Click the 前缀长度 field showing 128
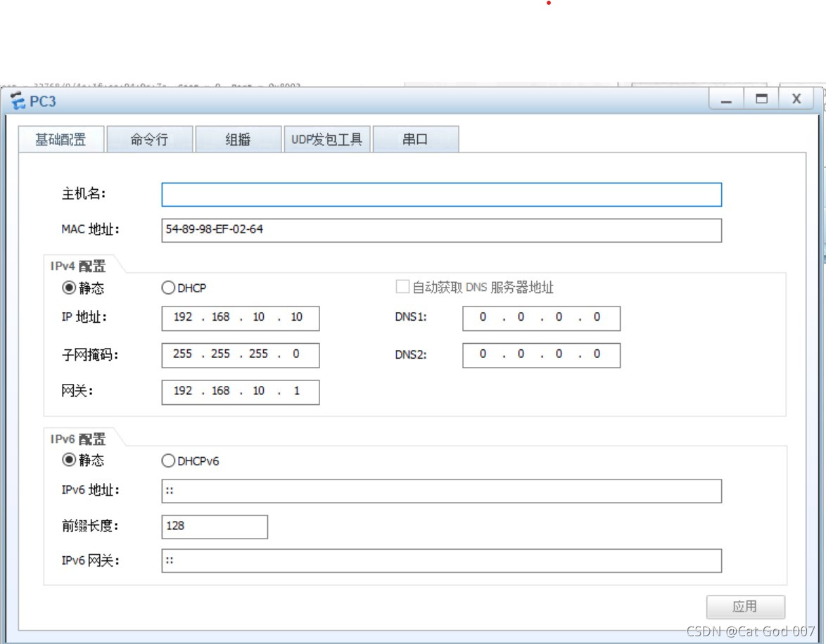Viewport: 826px width, 644px height. [215, 527]
